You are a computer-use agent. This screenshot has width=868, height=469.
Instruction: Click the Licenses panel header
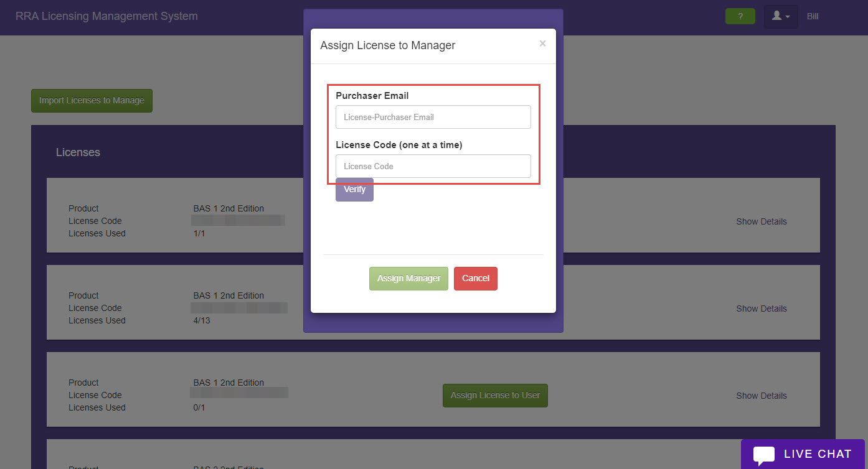[x=78, y=152]
